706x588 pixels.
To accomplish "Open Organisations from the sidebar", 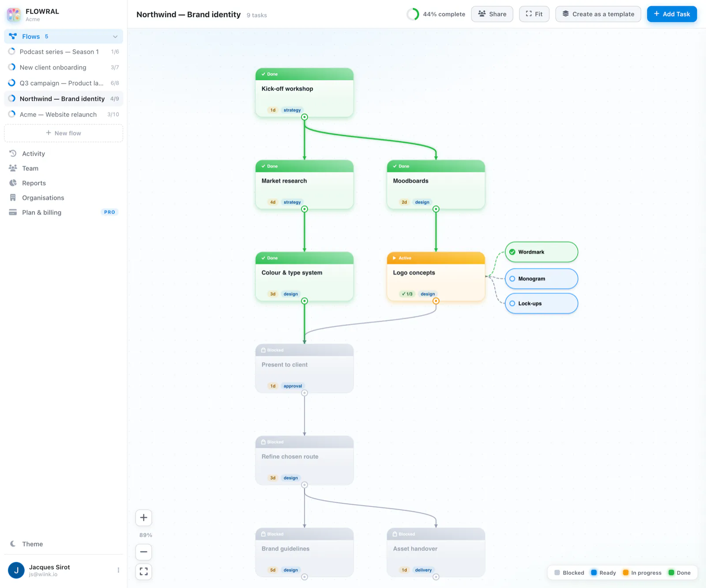I will [x=64, y=198].
